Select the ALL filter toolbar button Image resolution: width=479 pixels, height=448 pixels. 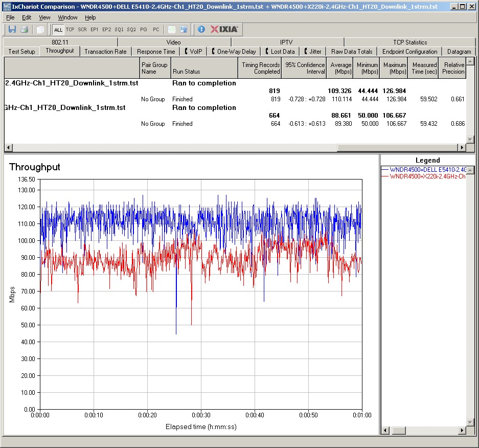point(58,30)
